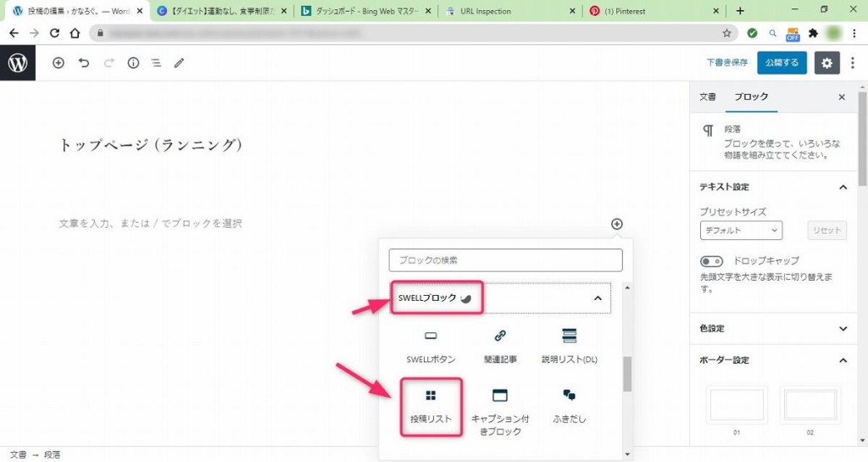Collapse the SWELLブロック section

[x=598, y=298]
